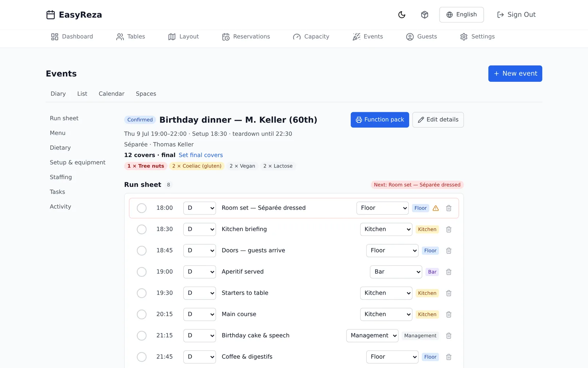Delete the Main course row
The image size is (588, 368).
(x=449, y=315)
